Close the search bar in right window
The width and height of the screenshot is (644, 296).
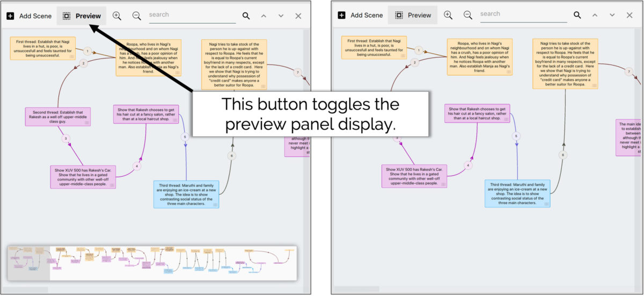[630, 16]
